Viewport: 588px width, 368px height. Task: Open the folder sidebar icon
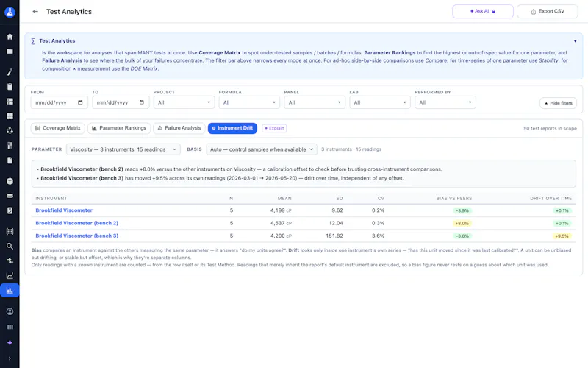(10, 51)
